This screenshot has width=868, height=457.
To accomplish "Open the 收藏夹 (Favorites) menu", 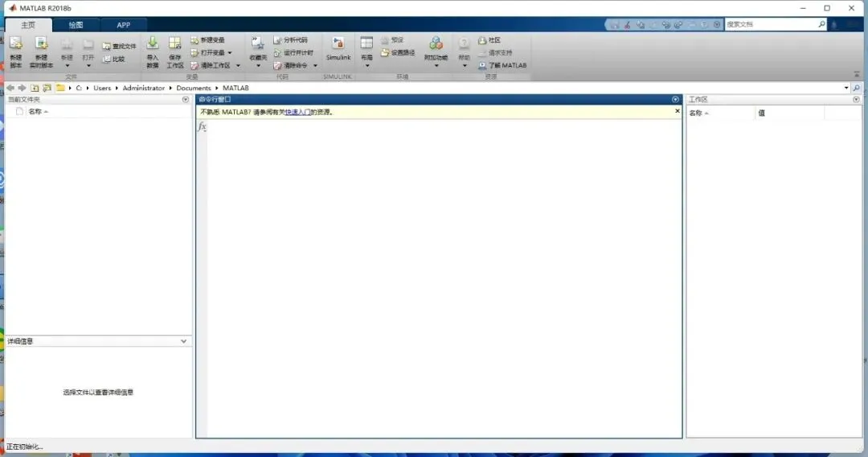I will click(258, 52).
